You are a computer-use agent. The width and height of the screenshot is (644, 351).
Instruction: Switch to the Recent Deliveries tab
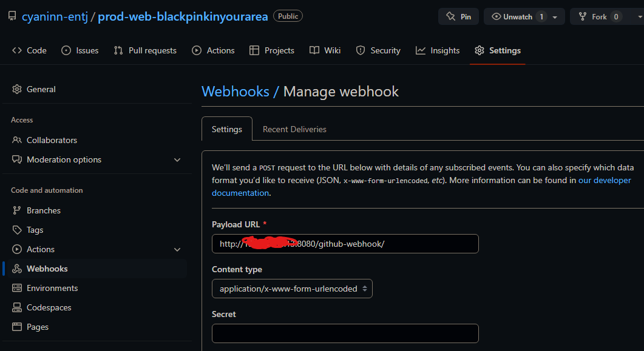(x=294, y=129)
